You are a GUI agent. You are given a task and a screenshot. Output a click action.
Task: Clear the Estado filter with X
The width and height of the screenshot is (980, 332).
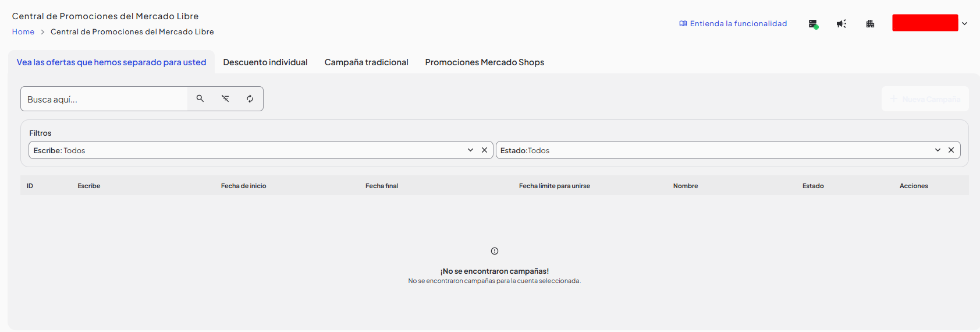[x=951, y=150]
